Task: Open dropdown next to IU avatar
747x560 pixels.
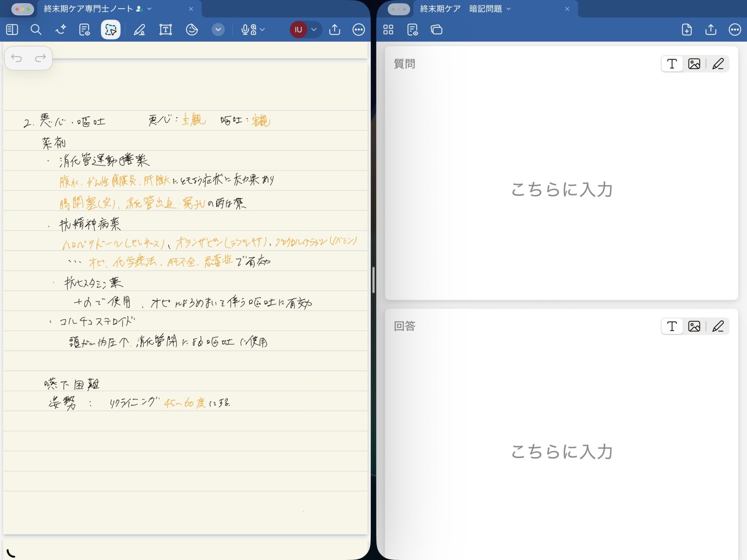Action: (314, 30)
